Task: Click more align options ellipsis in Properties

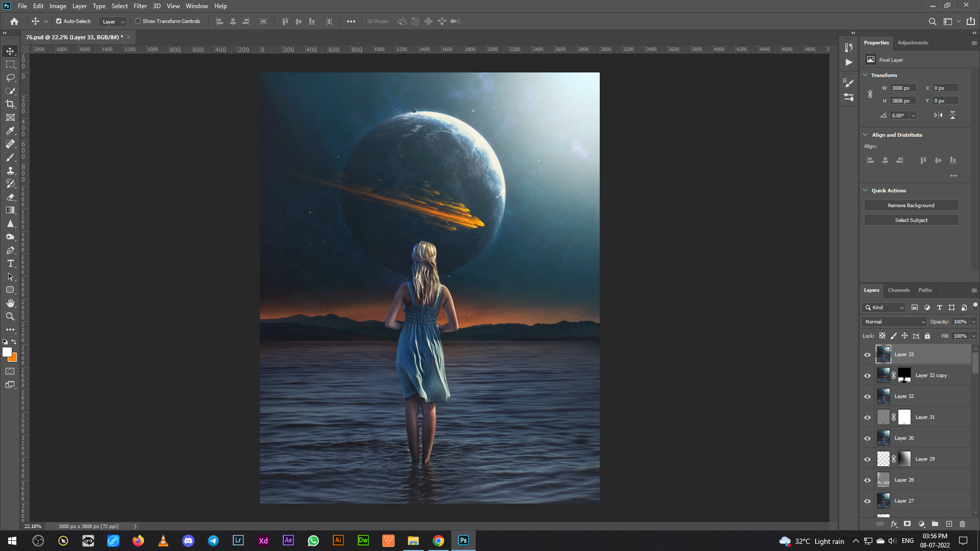Action: [x=953, y=176]
